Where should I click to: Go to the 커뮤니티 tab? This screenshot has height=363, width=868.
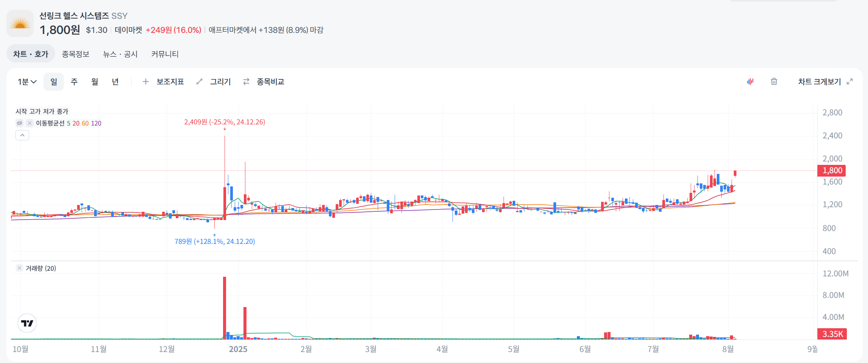[165, 54]
